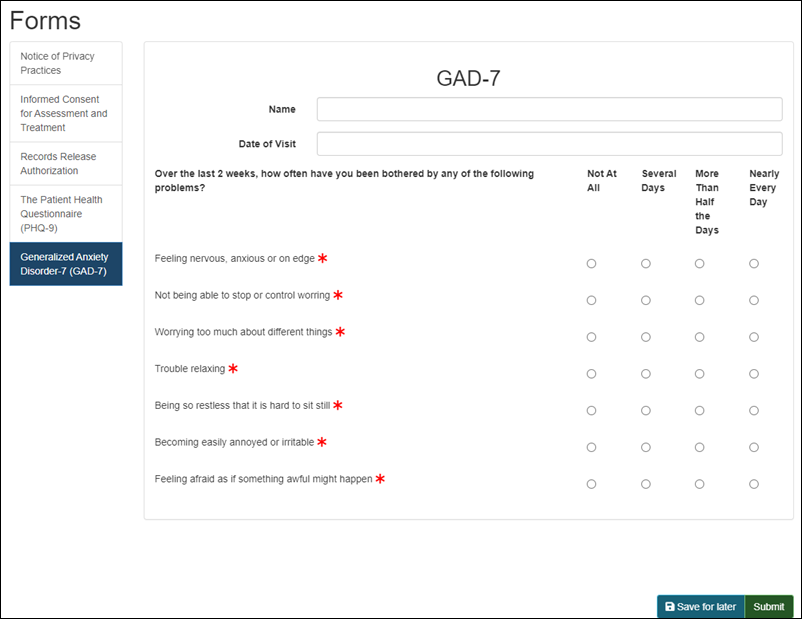Select Several Days for control worrying
The image size is (802, 619).
tap(646, 300)
